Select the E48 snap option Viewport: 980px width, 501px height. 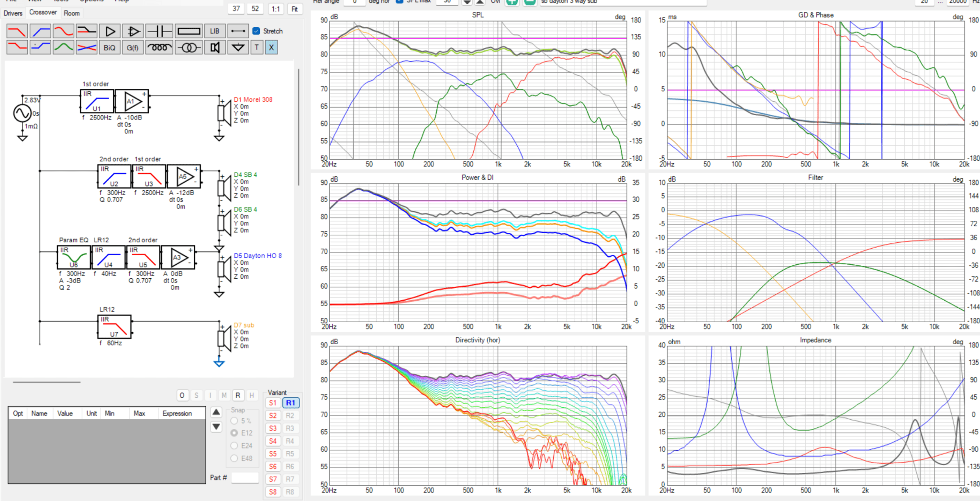(234, 458)
